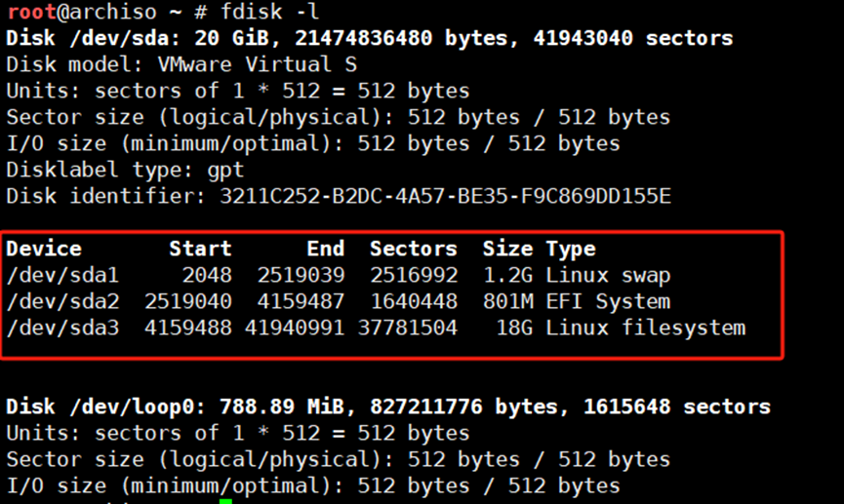Click the Linux filesystem type text
Screen dimensions: 844x504
click(645, 329)
